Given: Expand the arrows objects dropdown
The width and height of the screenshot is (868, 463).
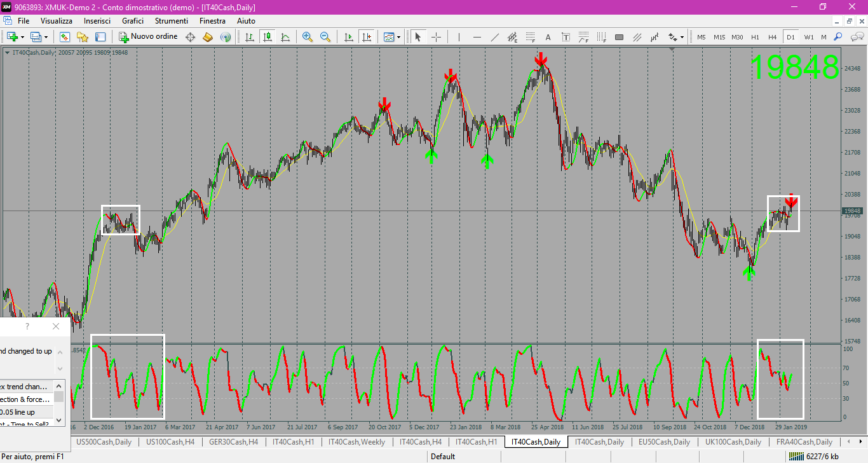Looking at the screenshot, I should coord(682,37).
